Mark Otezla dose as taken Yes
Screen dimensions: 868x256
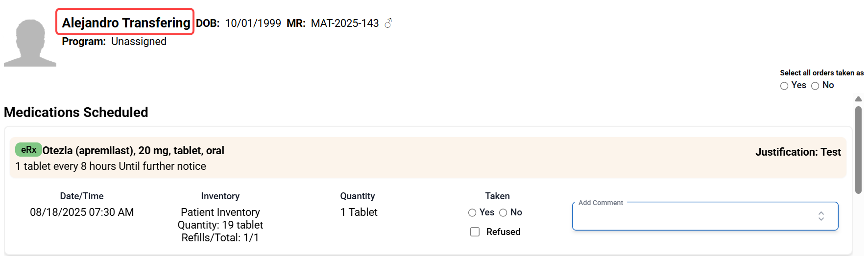pyautogui.click(x=472, y=212)
